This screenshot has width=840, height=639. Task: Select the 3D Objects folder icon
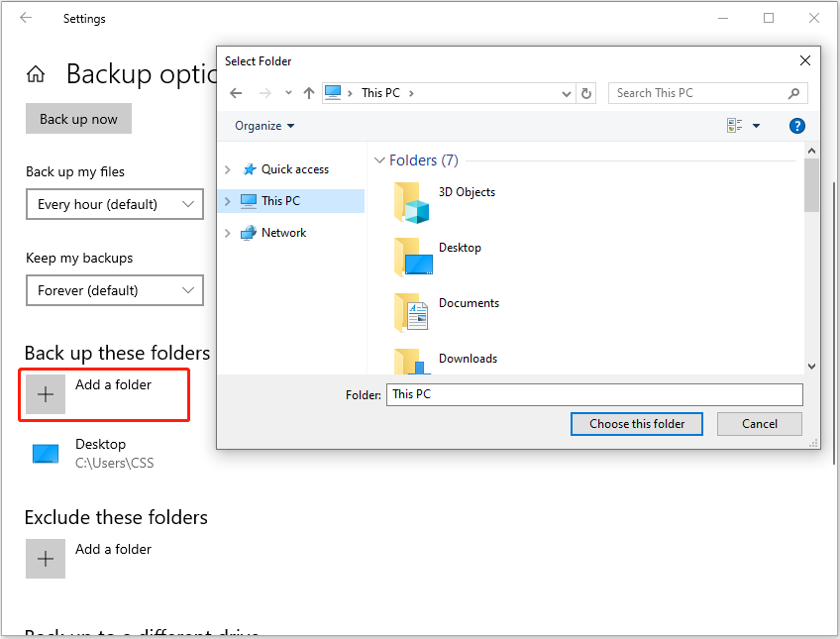[411, 202]
